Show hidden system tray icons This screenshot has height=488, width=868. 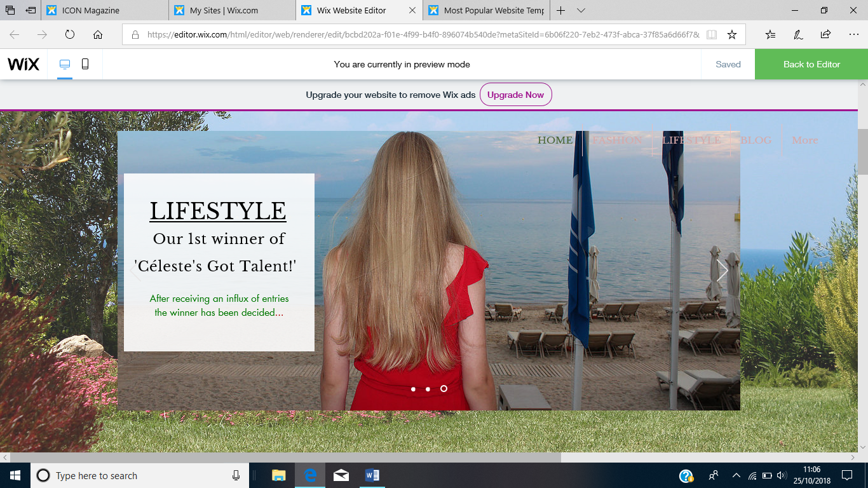coord(736,475)
